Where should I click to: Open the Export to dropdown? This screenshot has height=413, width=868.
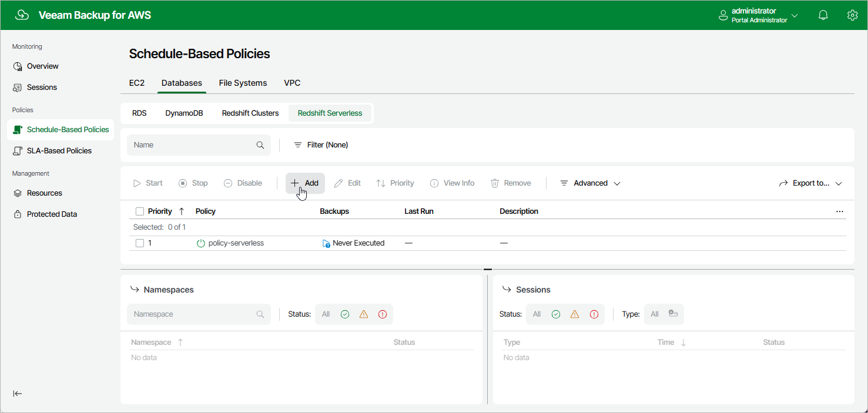(x=810, y=183)
